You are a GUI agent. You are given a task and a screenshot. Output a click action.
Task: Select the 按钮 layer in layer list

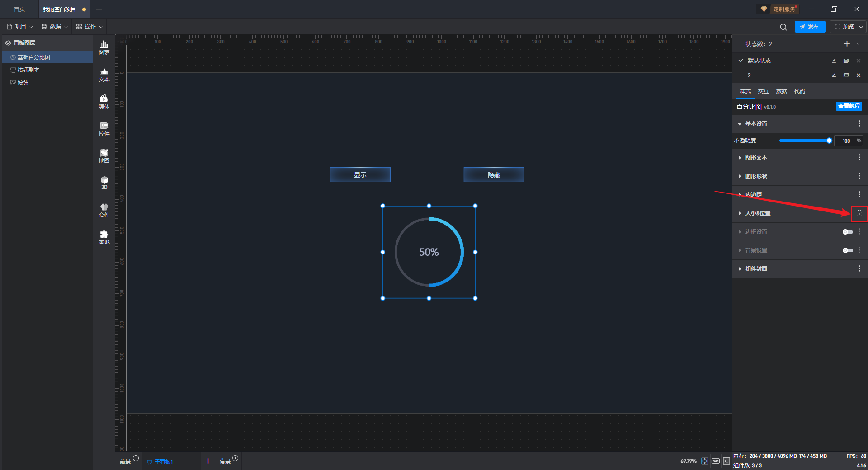[x=47, y=83]
